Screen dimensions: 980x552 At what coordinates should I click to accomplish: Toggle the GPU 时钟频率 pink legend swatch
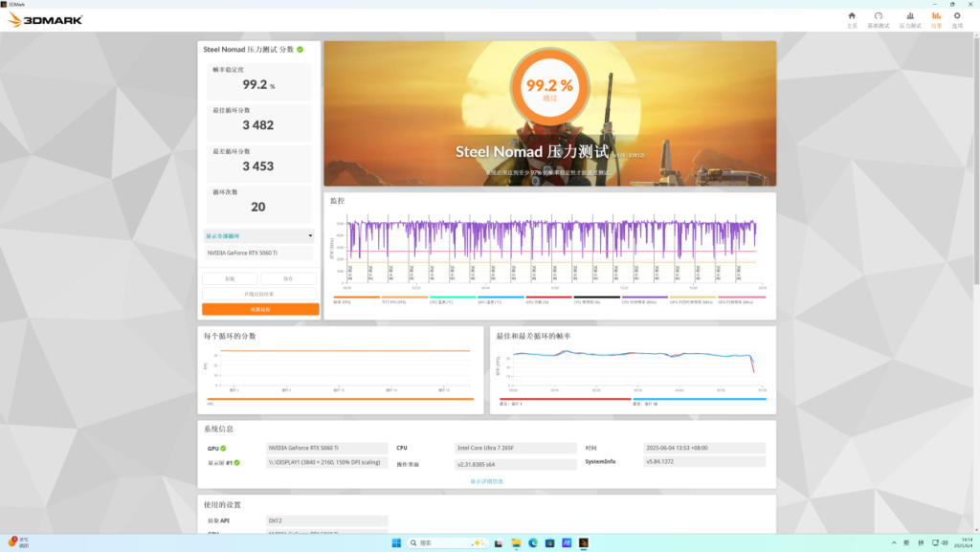(x=742, y=298)
